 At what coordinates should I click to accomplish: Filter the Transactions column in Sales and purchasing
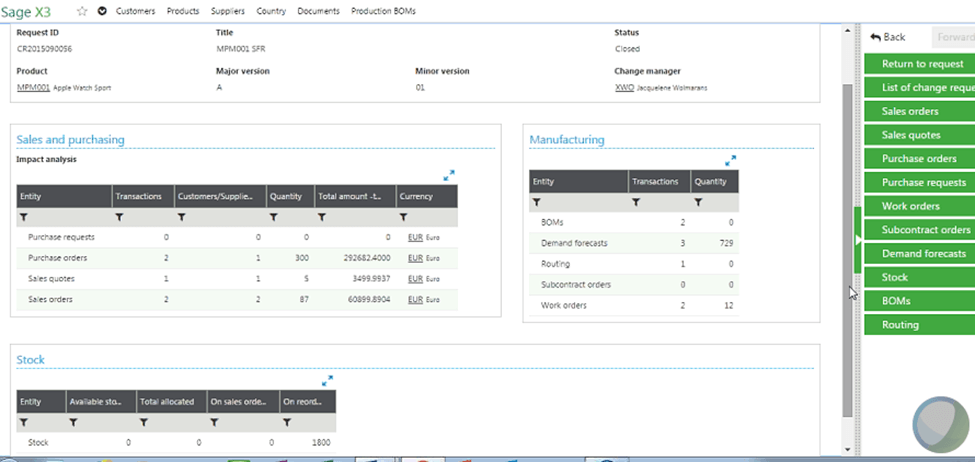click(120, 216)
